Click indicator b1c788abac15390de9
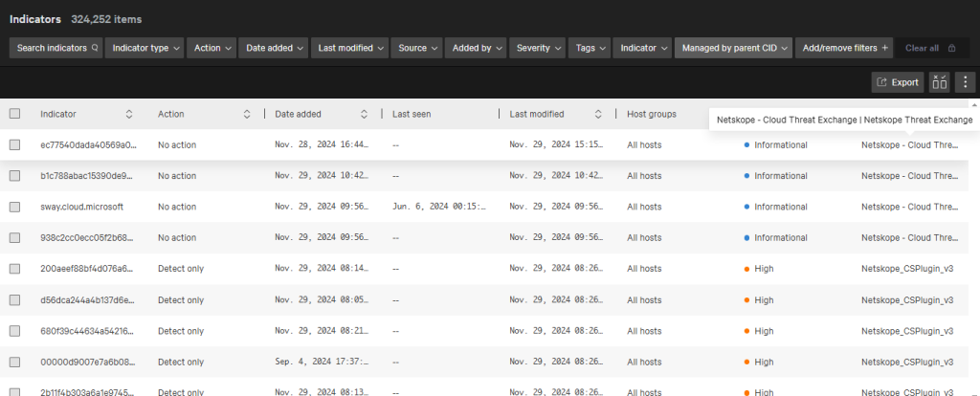980x396 pixels. point(88,175)
